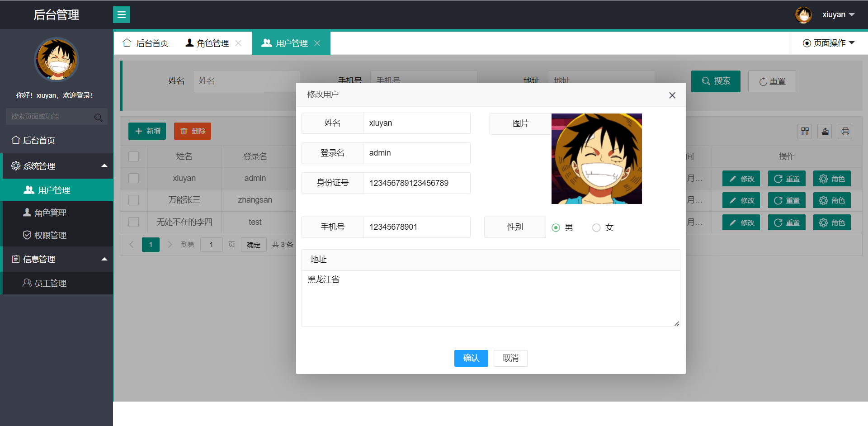
Task: Open 后台首页 in the sidebar
Action: [x=57, y=140]
